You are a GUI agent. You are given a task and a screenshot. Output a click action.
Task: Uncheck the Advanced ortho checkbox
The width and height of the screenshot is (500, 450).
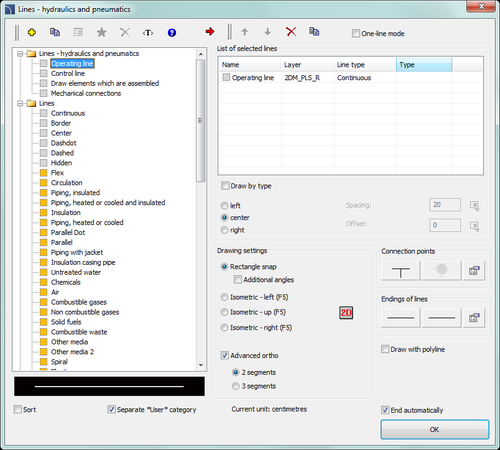(x=225, y=355)
